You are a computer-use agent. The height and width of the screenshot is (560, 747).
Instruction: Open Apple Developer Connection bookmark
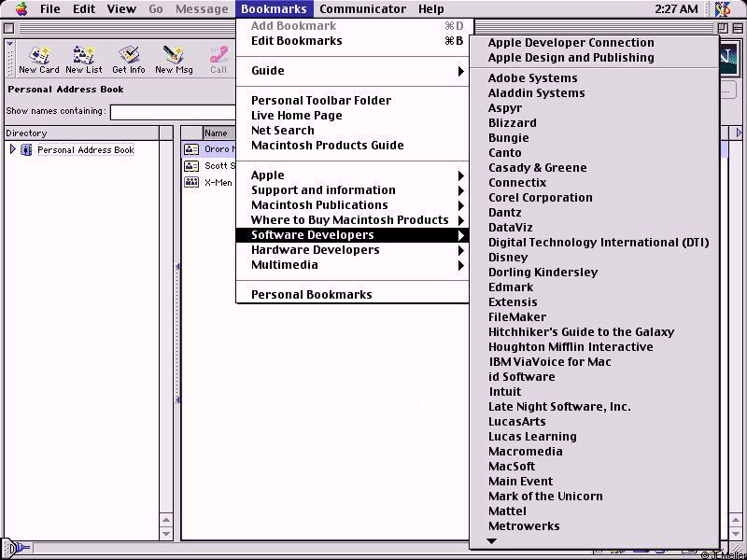(x=594, y=43)
